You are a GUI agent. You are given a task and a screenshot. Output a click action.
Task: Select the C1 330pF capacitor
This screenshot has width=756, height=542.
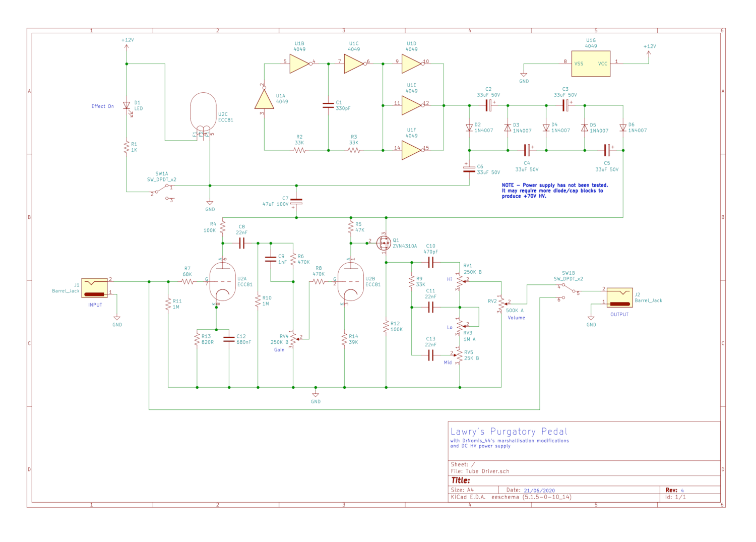pyautogui.click(x=328, y=105)
